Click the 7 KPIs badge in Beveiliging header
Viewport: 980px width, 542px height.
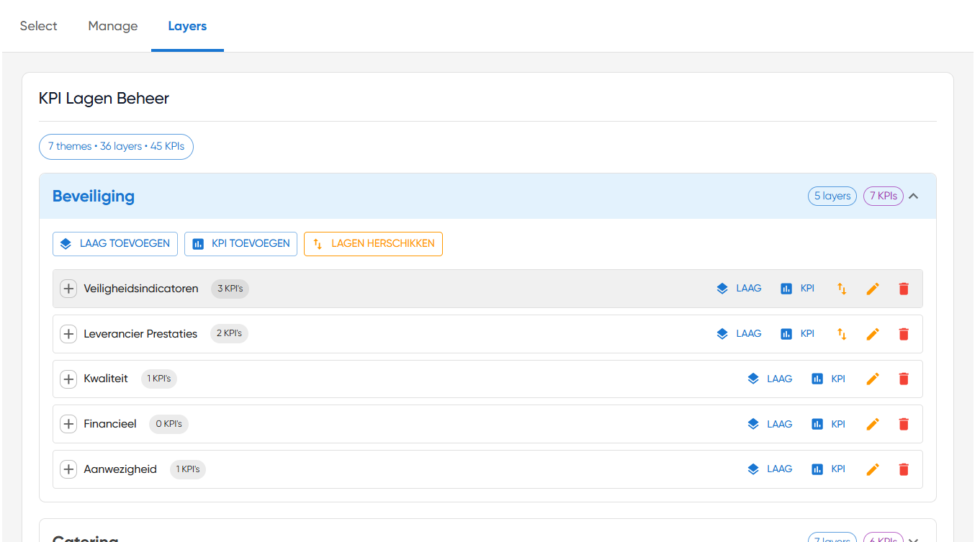(883, 196)
